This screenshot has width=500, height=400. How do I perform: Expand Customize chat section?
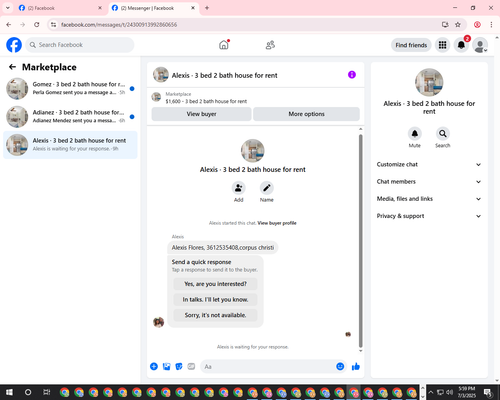point(429,164)
